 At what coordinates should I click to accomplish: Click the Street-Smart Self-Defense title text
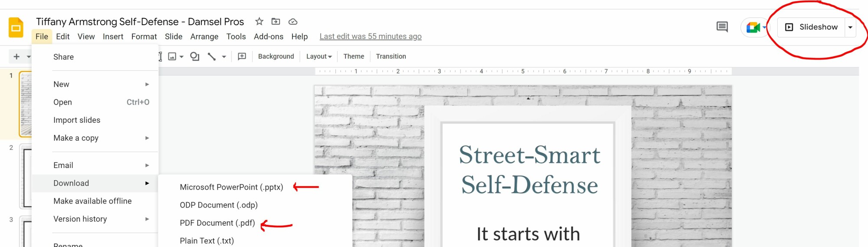[529, 170]
